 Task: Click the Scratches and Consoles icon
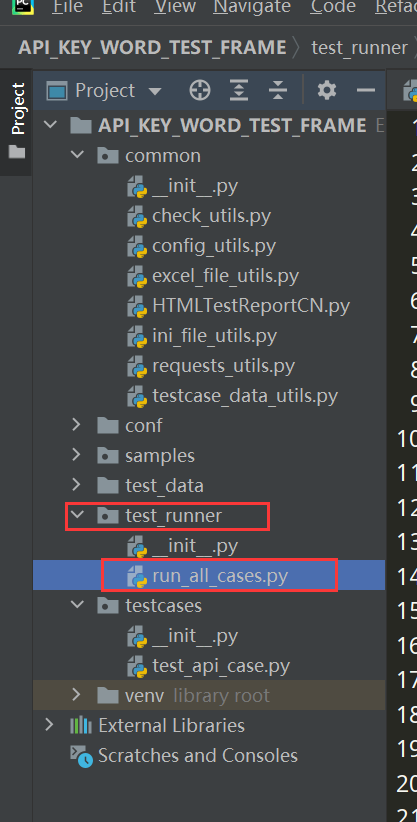[x=81, y=756]
